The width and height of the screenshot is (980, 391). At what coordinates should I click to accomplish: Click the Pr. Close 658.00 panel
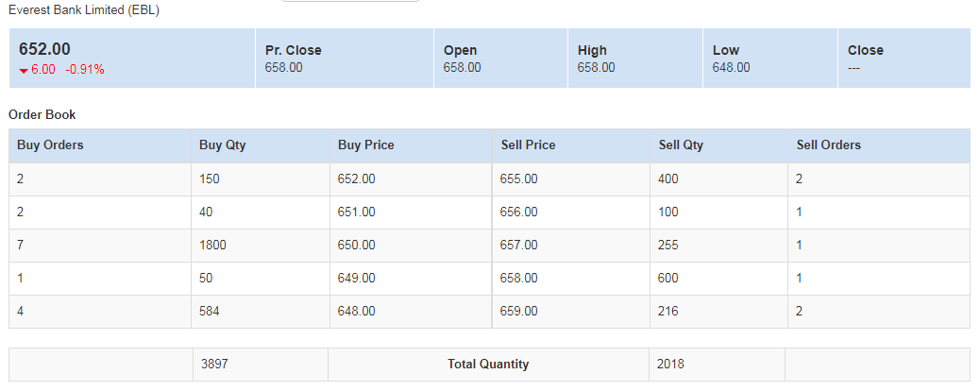point(345,59)
